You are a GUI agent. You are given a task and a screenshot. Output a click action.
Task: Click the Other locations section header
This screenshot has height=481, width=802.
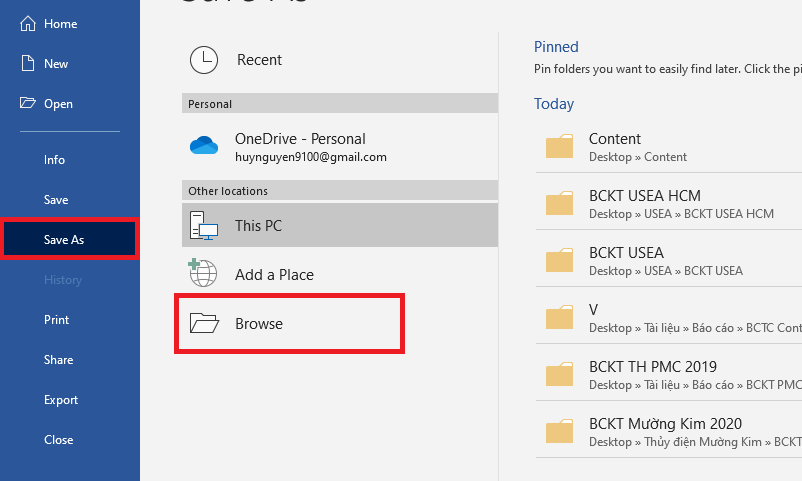point(340,190)
